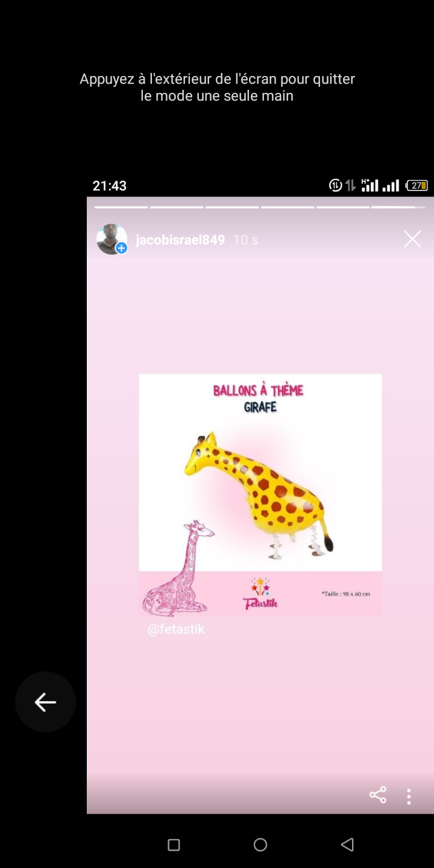Screen dimensions: 434x868
Task: Tap the Android home circle button
Action: coord(260,845)
